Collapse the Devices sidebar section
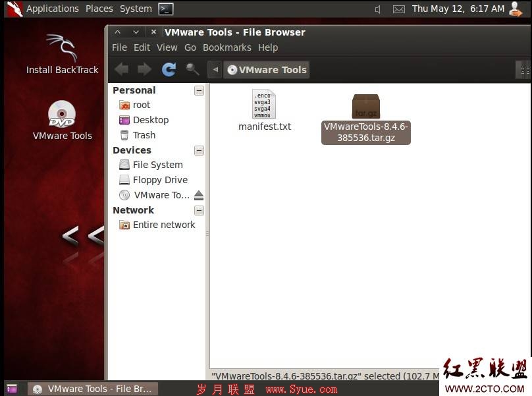 pos(199,150)
